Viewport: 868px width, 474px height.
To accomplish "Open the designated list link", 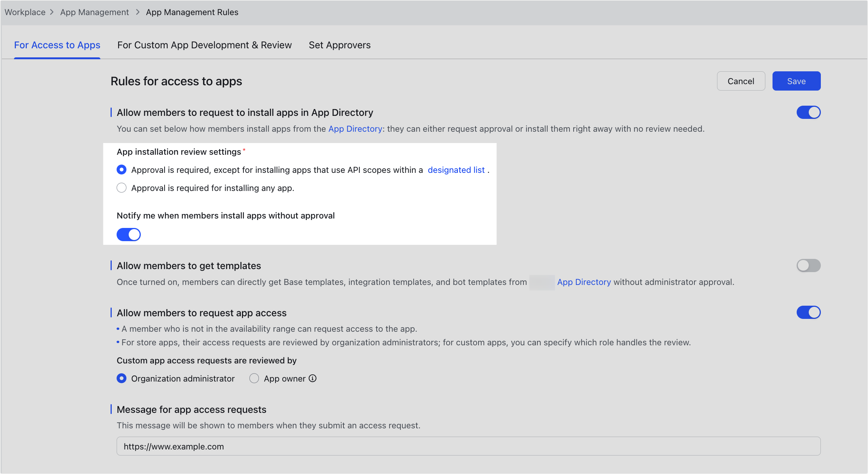I will click(x=456, y=170).
